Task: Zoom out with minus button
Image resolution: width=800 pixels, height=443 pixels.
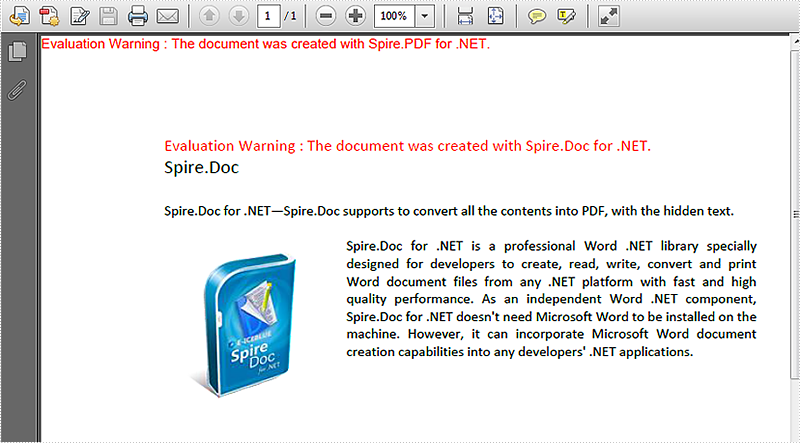Action: (326, 16)
